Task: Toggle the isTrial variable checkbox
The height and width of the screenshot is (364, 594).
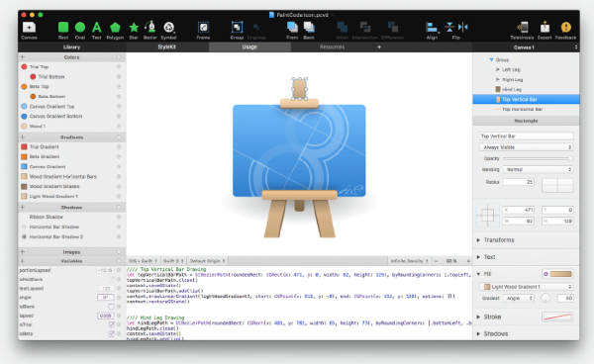Action: (x=111, y=324)
